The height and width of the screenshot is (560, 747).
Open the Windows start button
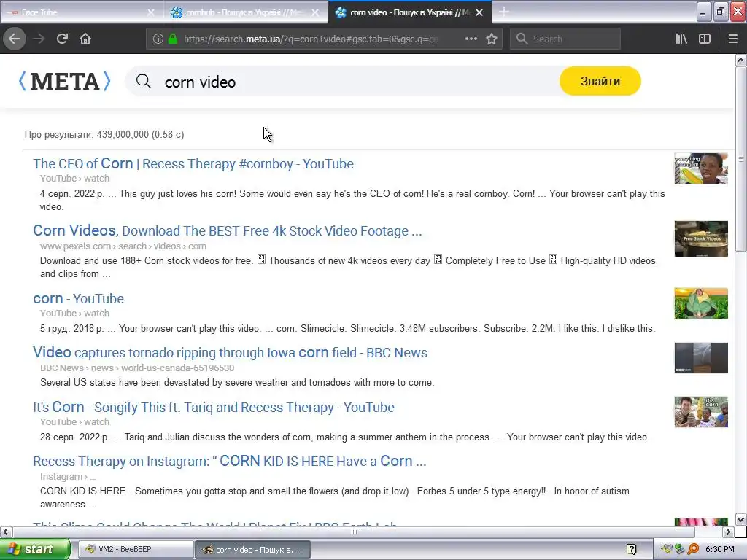point(35,549)
